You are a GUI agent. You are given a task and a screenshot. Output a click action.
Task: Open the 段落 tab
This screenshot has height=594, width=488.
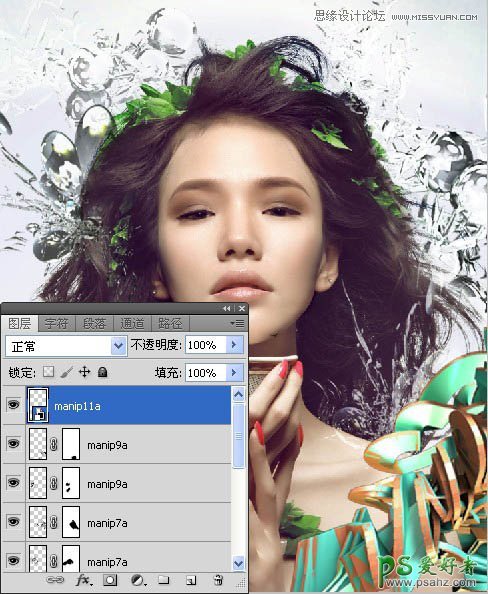tap(94, 324)
